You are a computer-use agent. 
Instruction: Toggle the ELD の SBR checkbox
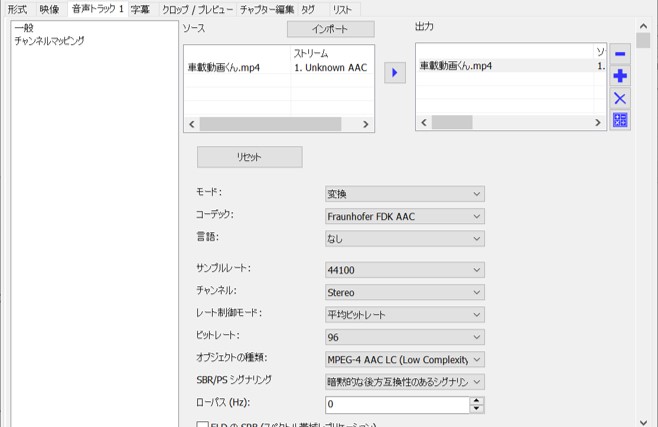point(203,424)
